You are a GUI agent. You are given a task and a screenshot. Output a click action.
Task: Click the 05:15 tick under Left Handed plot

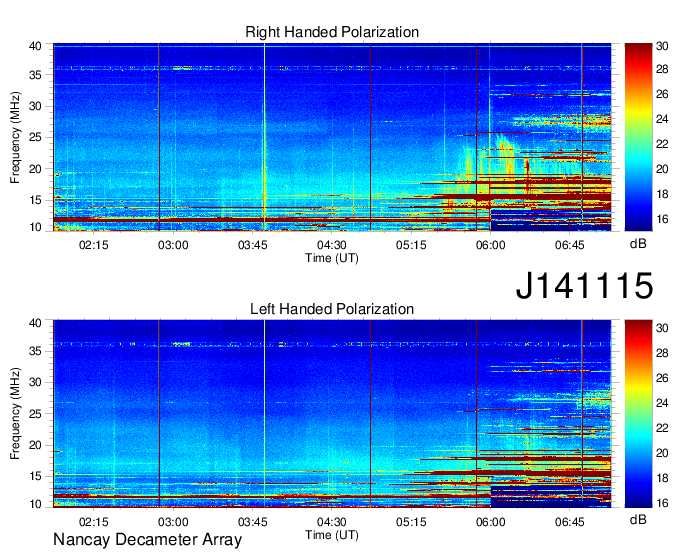(411, 522)
